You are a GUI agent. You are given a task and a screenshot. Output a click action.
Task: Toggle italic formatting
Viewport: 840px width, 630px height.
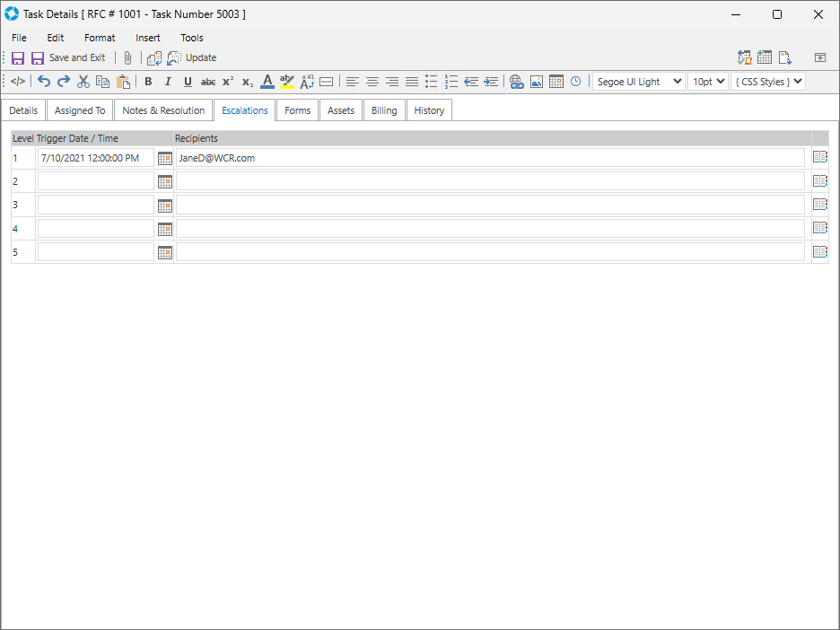[168, 82]
